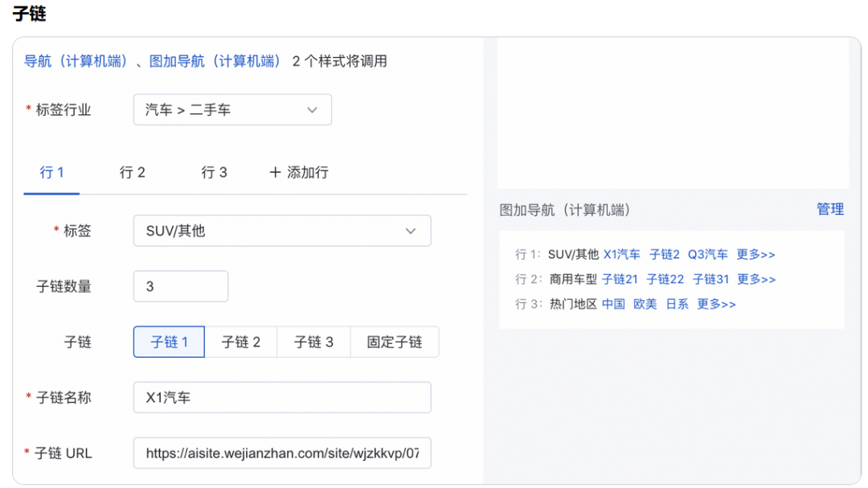Click chevron arrow in 汽车 > 二手车 selector
Screen dimensions: 868x488
(x=313, y=110)
